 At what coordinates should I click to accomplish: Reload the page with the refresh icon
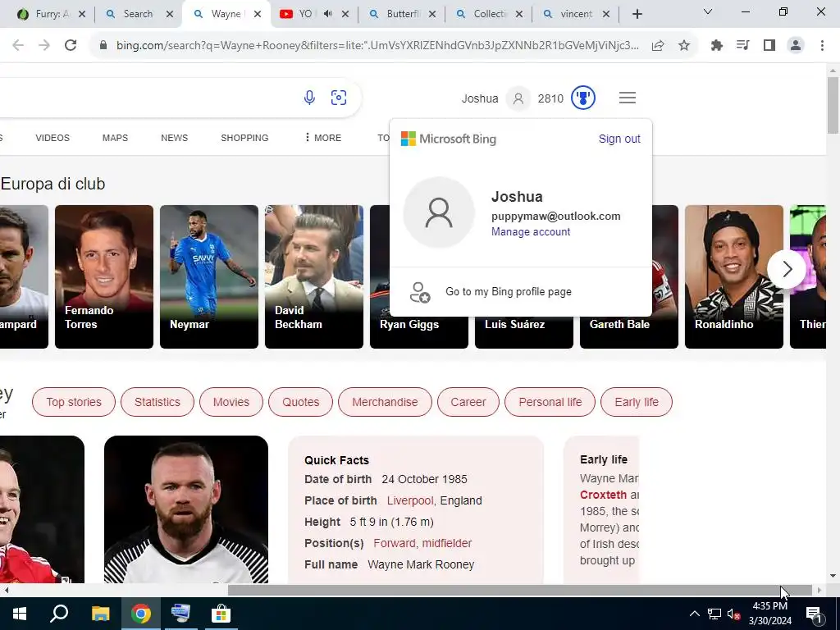(71, 45)
